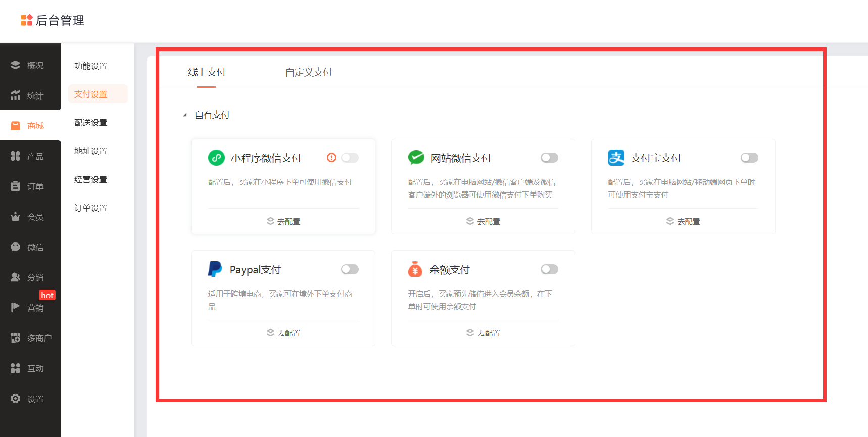The height and width of the screenshot is (437, 868).
Task: Click the 概况 overview sidebar icon
Action: (16, 65)
